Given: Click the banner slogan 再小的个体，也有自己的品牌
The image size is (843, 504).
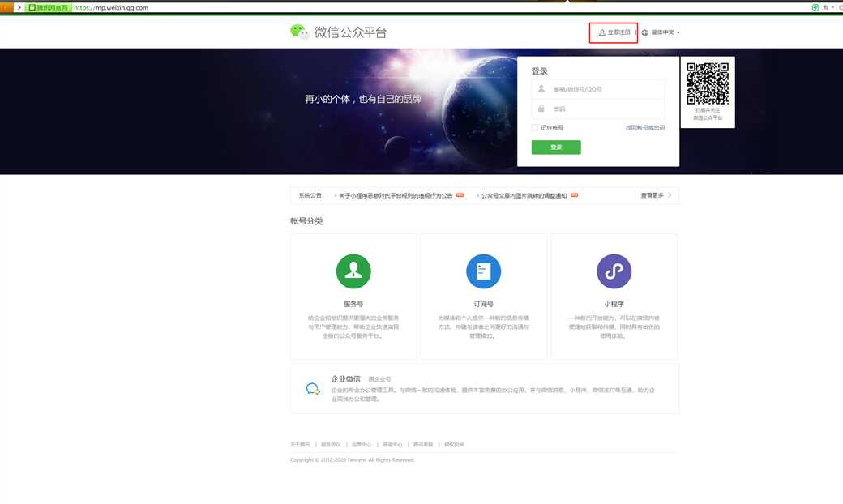Looking at the screenshot, I should pyautogui.click(x=363, y=99).
